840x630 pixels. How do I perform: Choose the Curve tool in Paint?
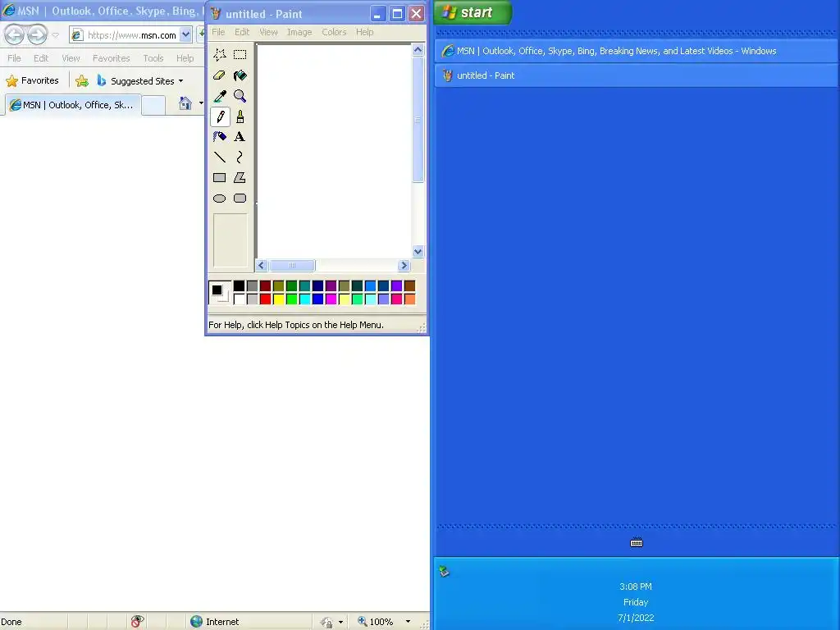[x=240, y=157]
